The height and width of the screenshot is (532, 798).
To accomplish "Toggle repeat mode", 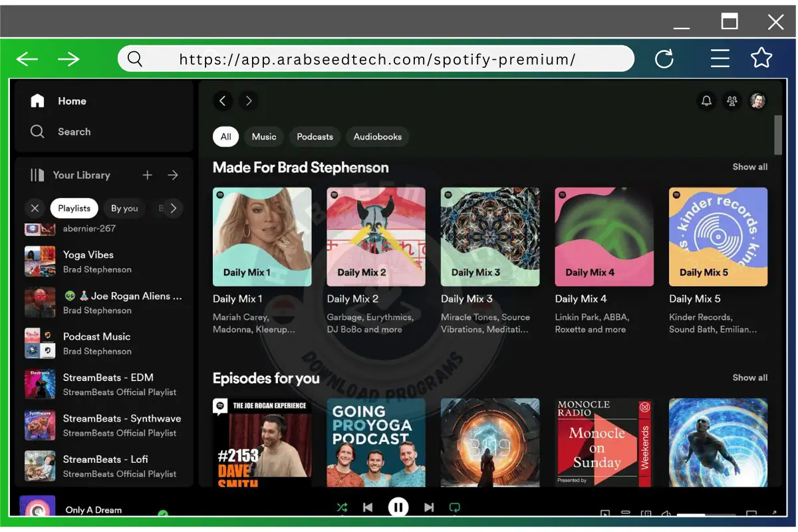I will pyautogui.click(x=455, y=507).
